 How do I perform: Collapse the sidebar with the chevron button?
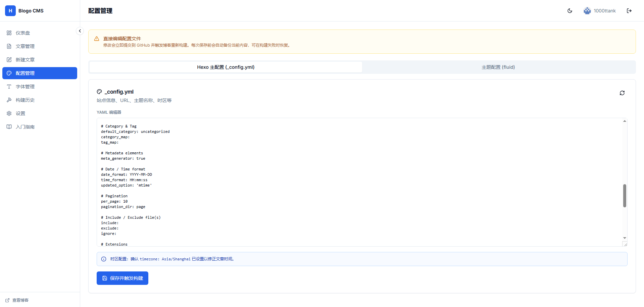(80, 31)
